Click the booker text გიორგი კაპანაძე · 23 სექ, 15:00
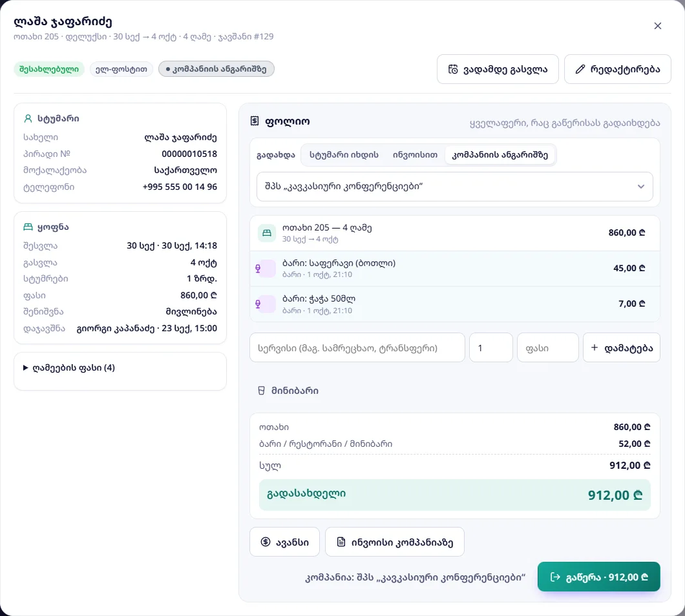The height and width of the screenshot is (616, 685). click(147, 328)
